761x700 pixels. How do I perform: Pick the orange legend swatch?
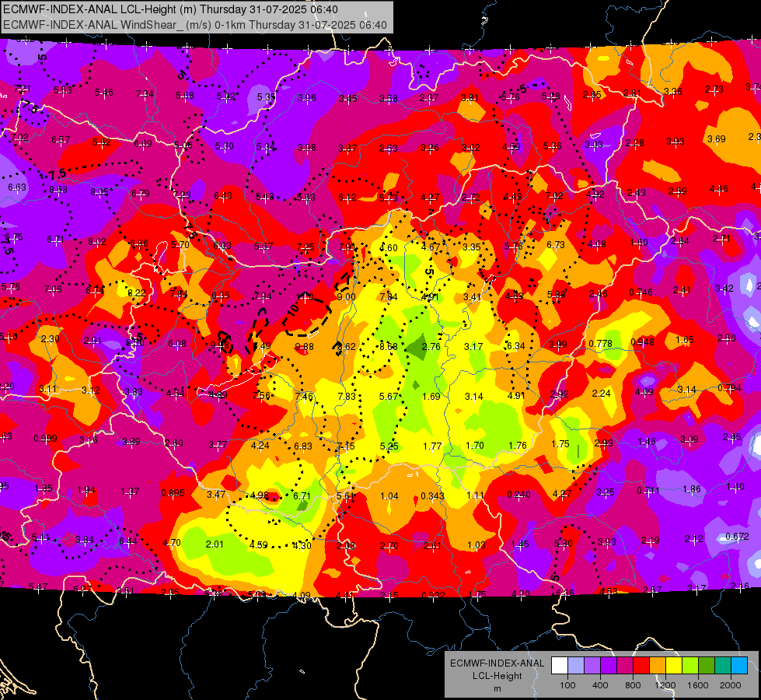[658, 666]
